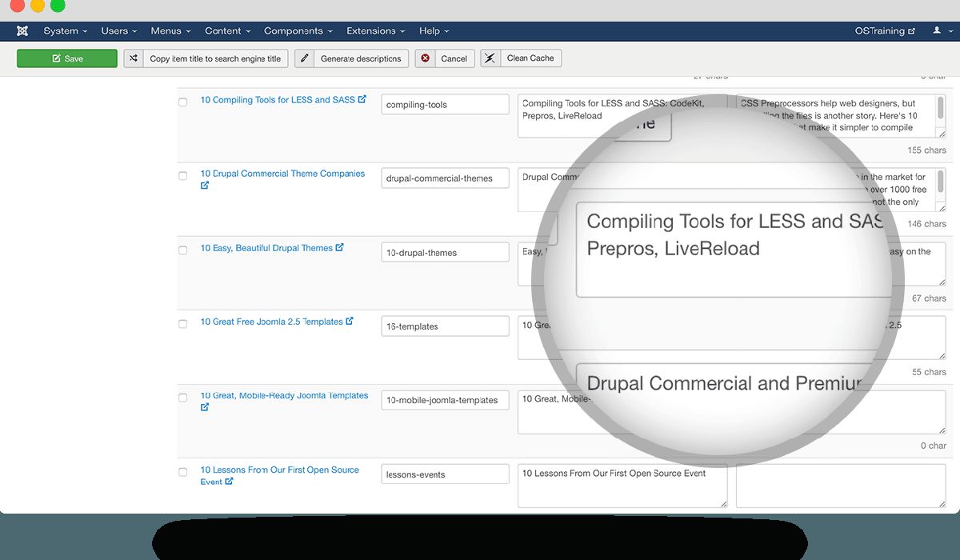This screenshot has height=560, width=960.
Task: Open the Components dropdown menu
Action: (x=298, y=31)
